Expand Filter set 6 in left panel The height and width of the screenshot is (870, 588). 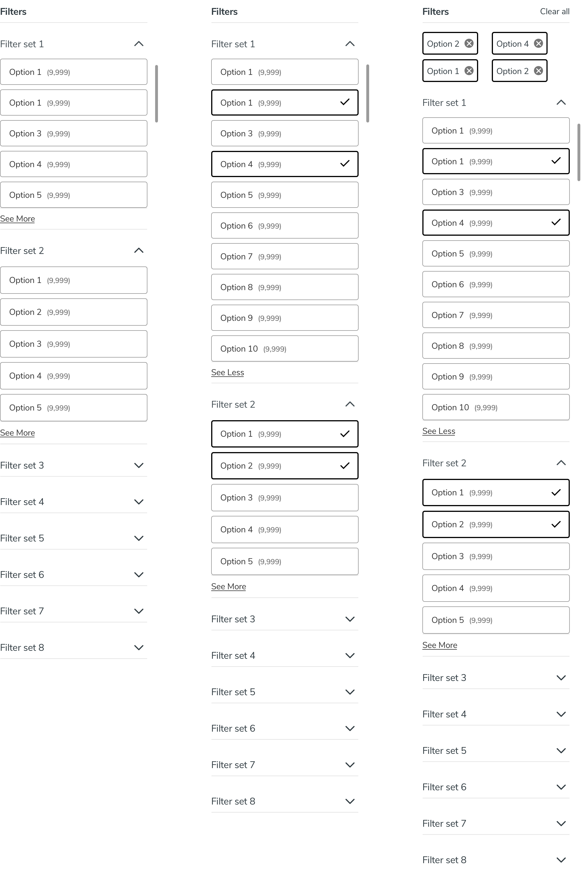tap(139, 574)
